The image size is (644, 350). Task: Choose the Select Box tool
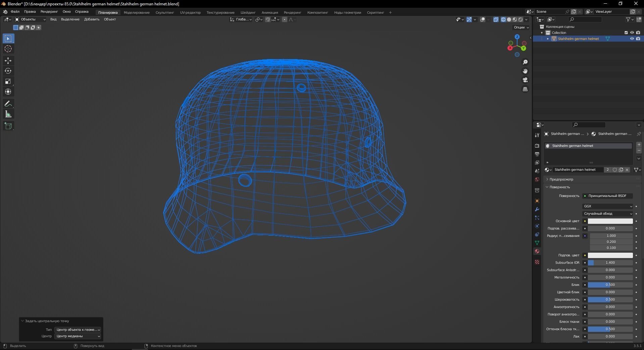click(x=8, y=39)
